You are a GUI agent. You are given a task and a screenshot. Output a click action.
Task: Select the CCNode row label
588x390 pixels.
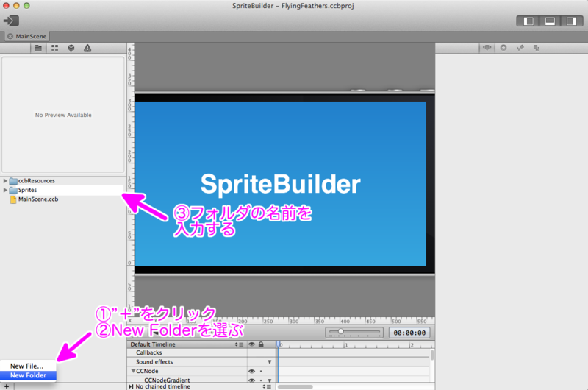(147, 371)
